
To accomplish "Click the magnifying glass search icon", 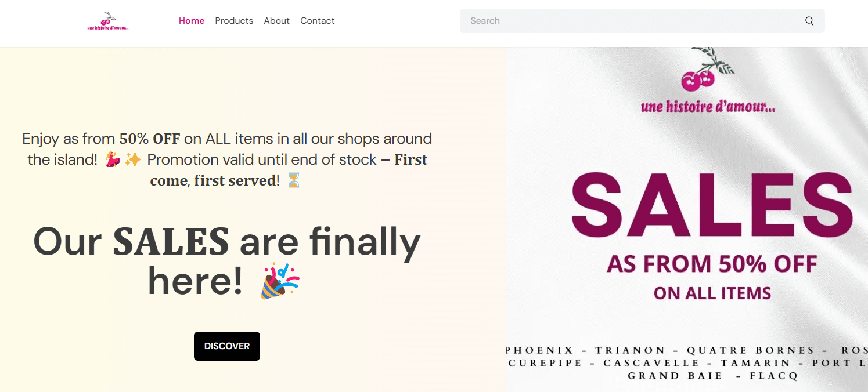I will click(x=809, y=21).
